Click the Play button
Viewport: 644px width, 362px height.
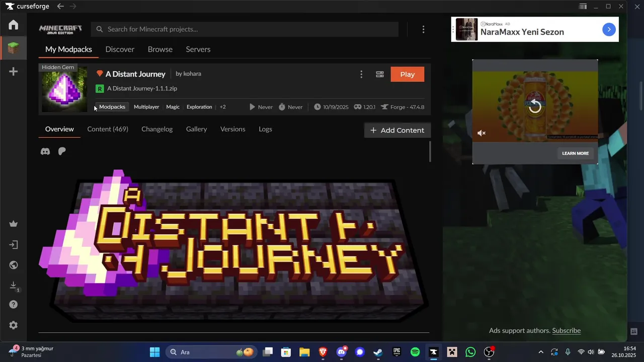click(408, 74)
